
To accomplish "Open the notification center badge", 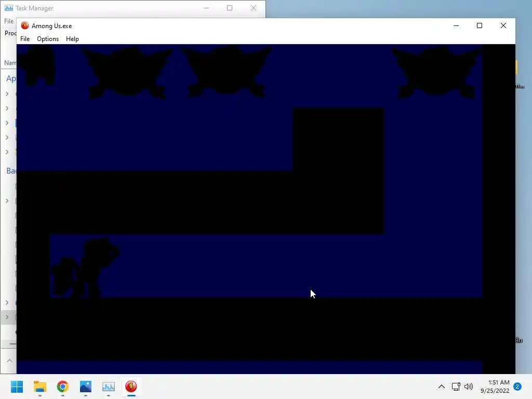I will click(x=517, y=387).
